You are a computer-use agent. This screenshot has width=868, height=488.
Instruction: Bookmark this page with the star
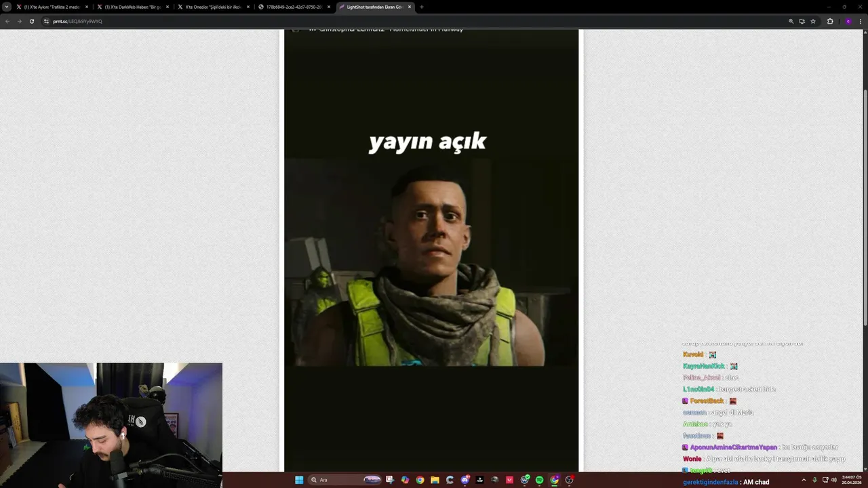(812, 21)
